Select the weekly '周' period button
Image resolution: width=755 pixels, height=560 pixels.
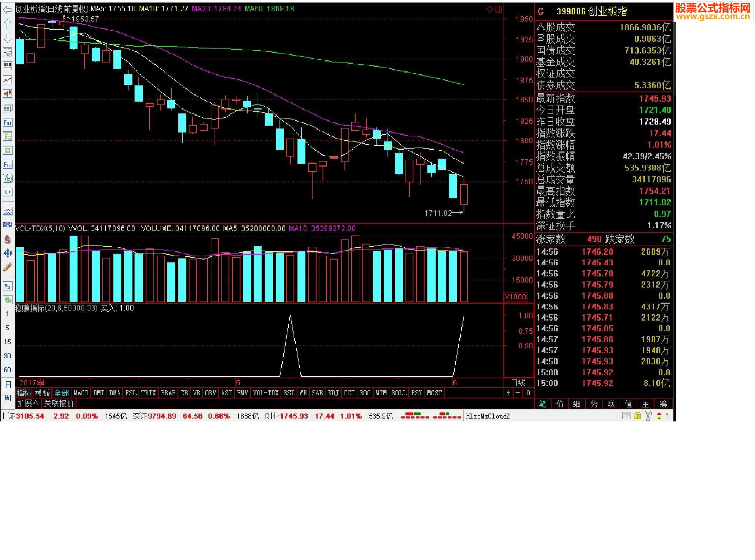pyautogui.click(x=8, y=398)
